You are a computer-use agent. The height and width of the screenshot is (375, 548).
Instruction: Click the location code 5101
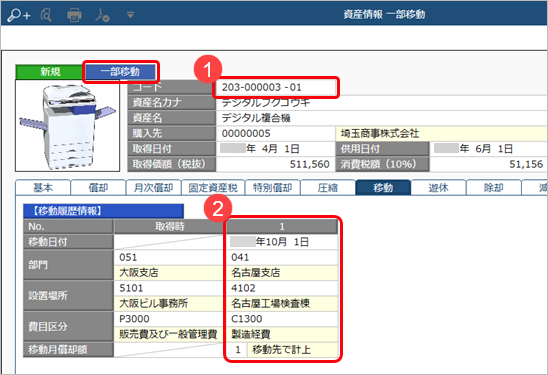(x=170, y=288)
